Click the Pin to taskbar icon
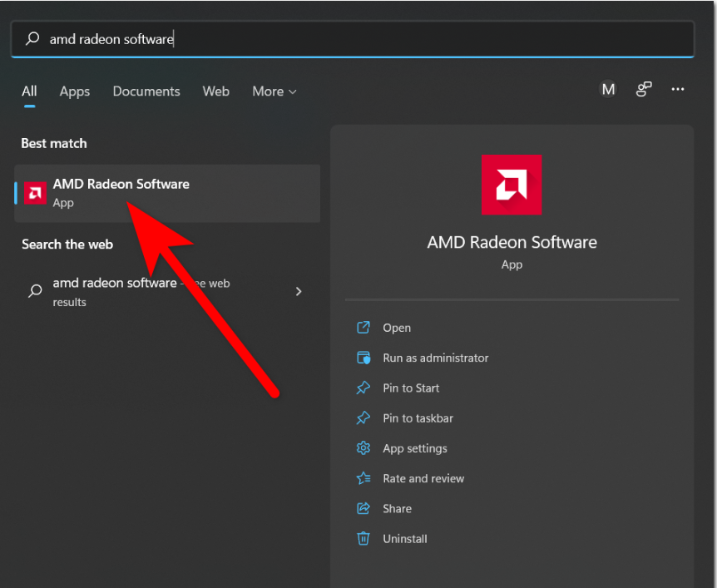The image size is (717, 588). [363, 418]
